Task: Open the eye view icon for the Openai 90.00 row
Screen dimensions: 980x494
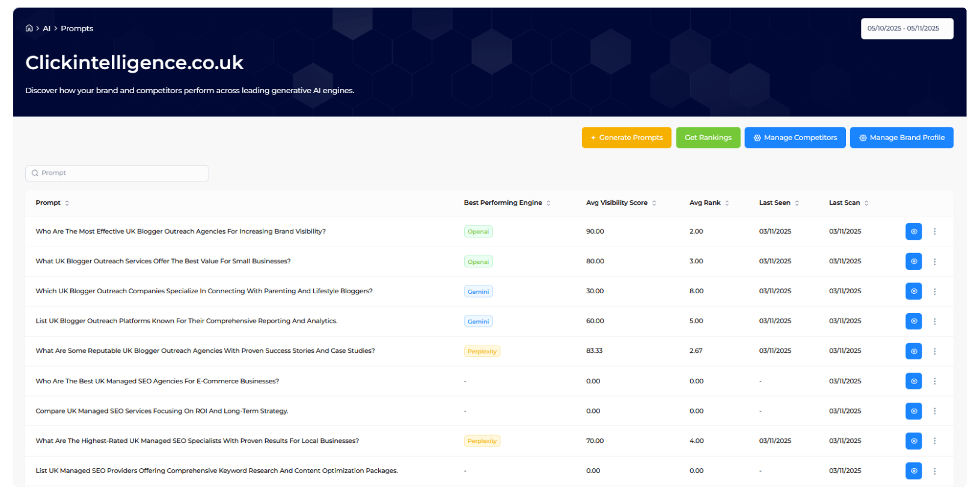Action: 913,231
